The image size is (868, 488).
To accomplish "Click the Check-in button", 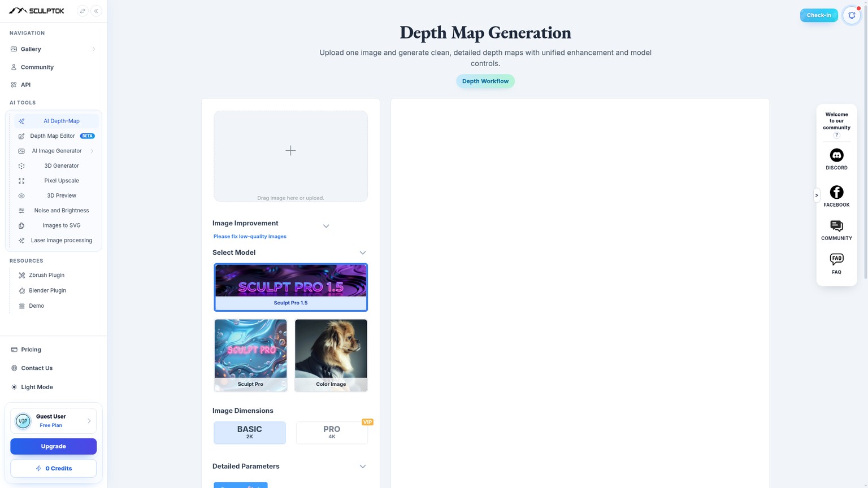I will (x=819, y=15).
